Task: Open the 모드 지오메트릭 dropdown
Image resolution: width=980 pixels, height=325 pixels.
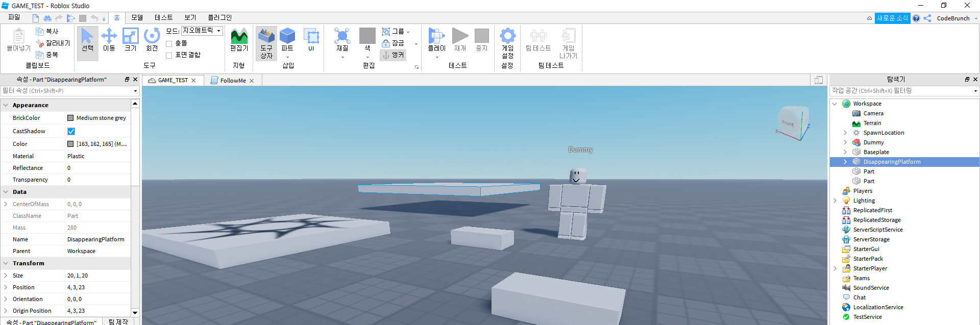Action: (x=202, y=31)
